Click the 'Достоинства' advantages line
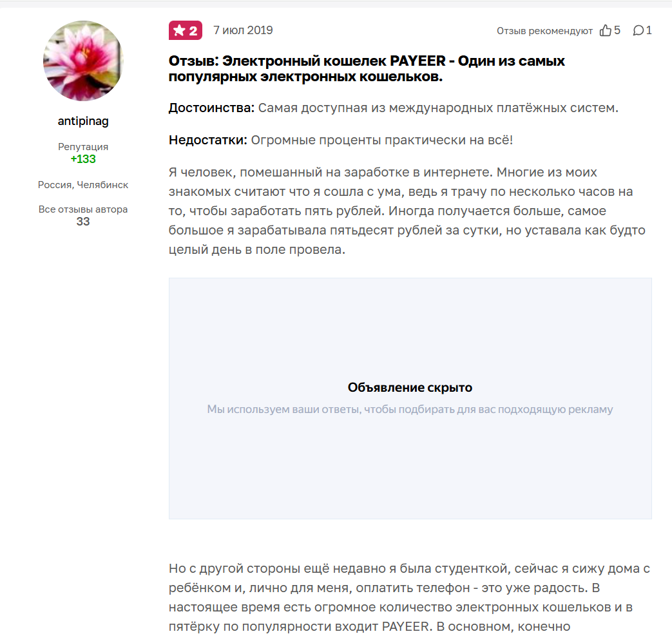 [394, 108]
